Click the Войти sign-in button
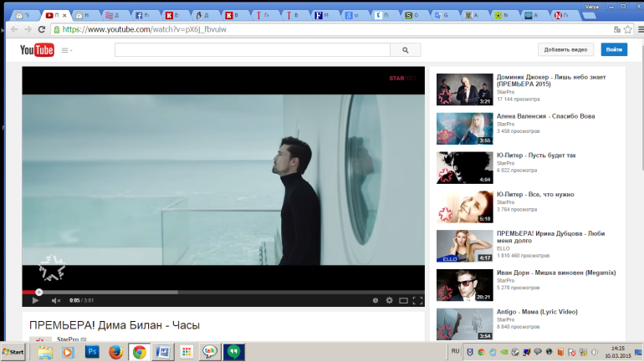This screenshot has width=644, height=362. coord(614,49)
